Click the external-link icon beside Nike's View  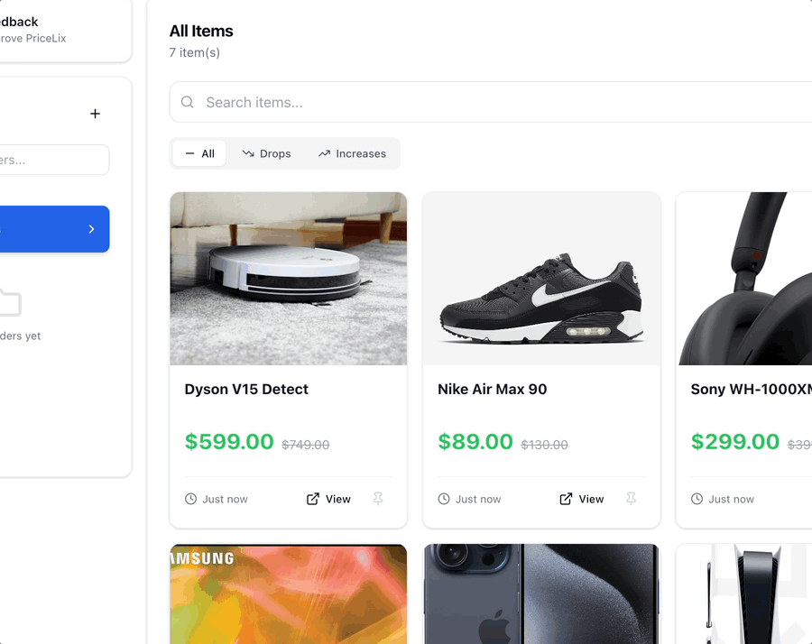pyautogui.click(x=567, y=498)
